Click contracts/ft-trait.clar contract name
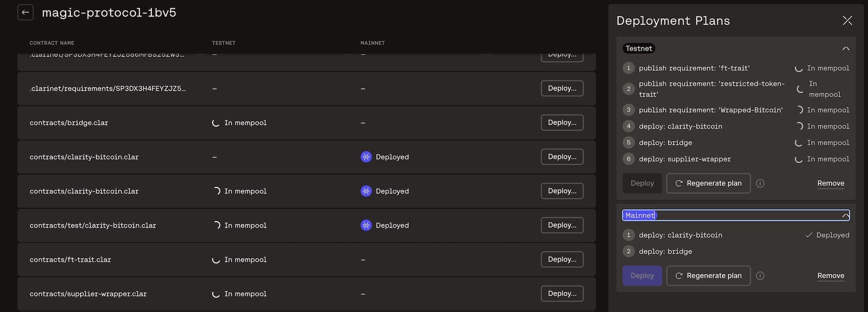The width and height of the screenshot is (868, 312). click(70, 260)
